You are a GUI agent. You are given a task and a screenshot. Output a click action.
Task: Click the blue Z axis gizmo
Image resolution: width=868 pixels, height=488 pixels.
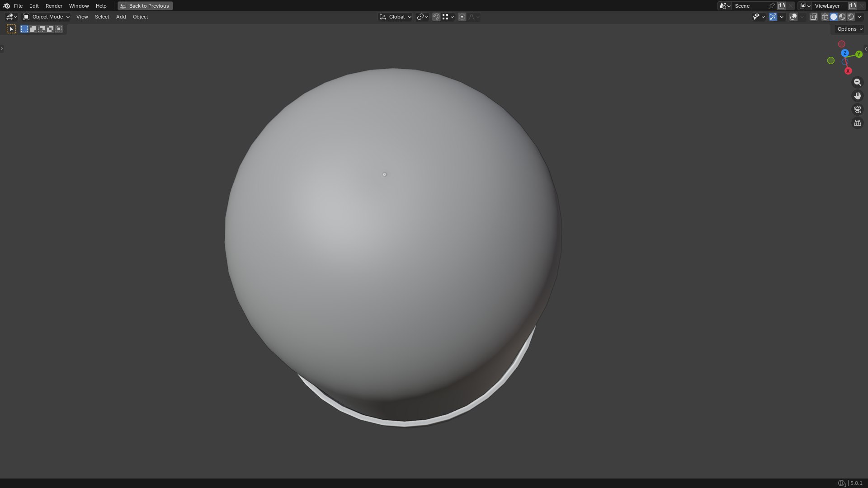pyautogui.click(x=844, y=53)
